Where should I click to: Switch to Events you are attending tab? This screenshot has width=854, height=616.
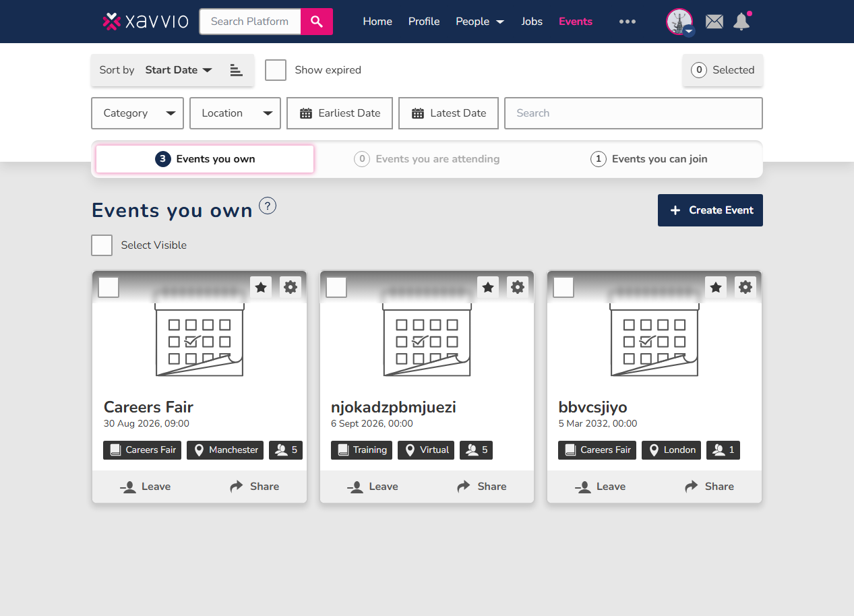[x=427, y=159]
